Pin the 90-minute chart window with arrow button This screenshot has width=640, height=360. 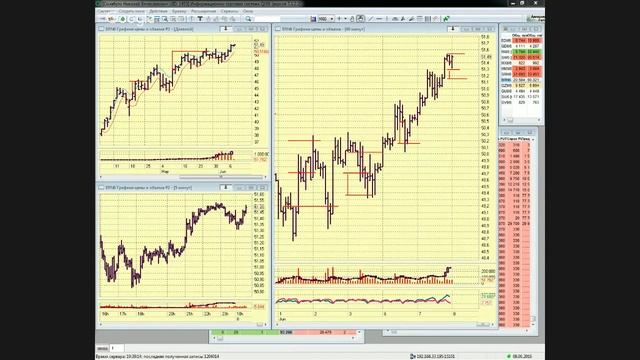452,29
